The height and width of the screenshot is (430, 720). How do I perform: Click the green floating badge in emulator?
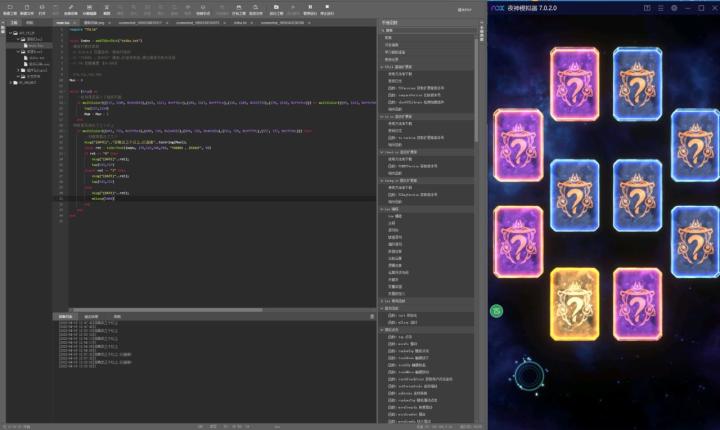pos(496,311)
